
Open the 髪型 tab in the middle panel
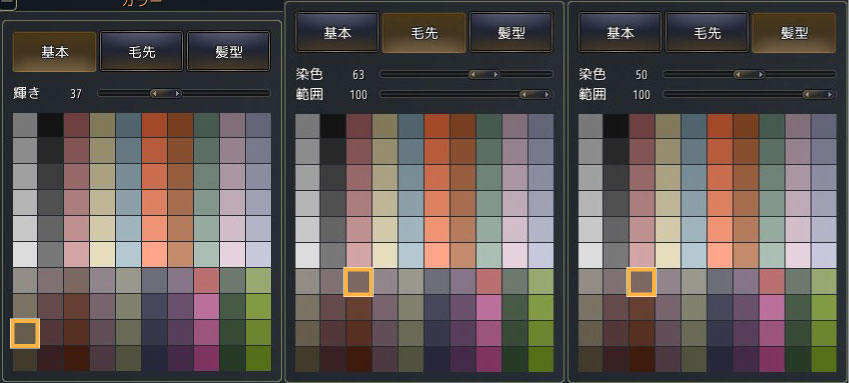[511, 33]
